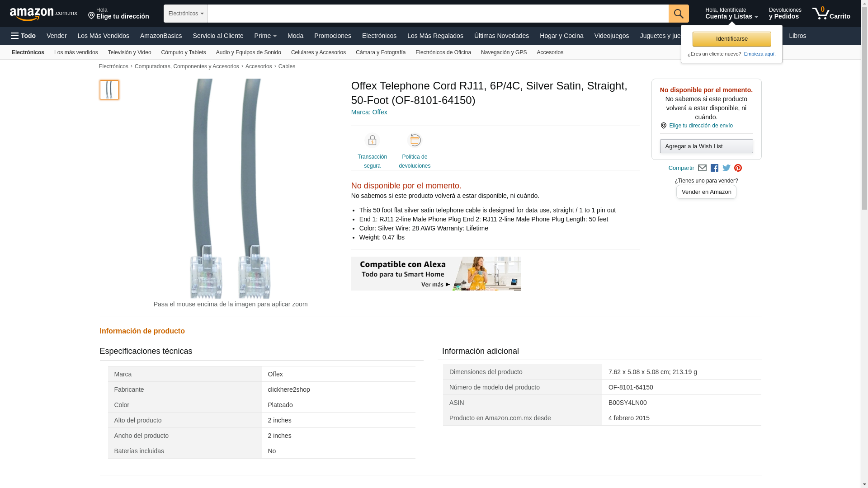Share product on Facebook icon
Image resolution: width=868 pixels, height=488 pixels.
(714, 168)
